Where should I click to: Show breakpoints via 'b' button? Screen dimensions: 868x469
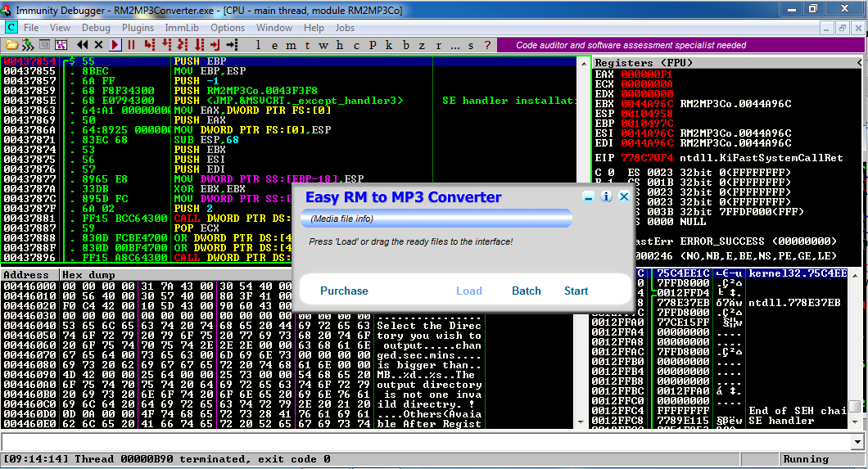406,45
